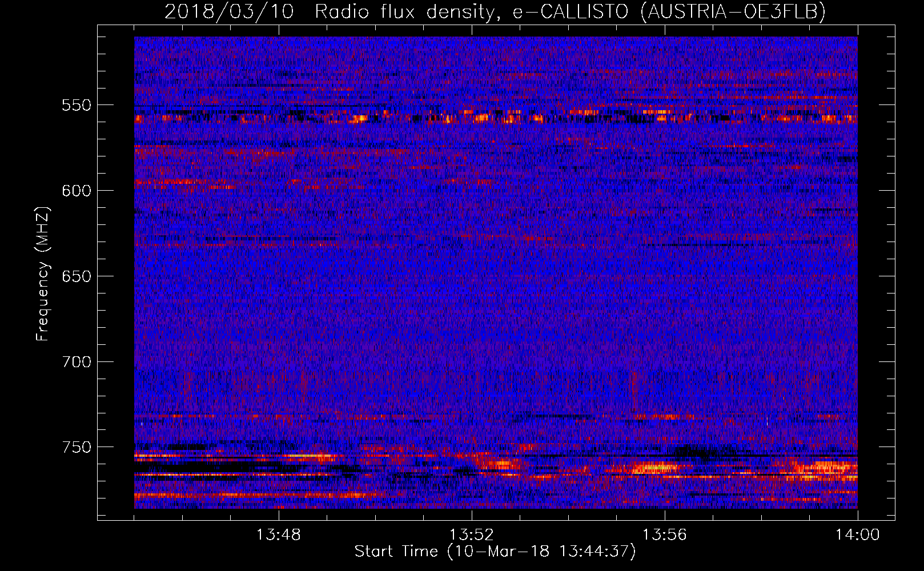Click the 700 frequency tick label
The width and height of the screenshot is (924, 571).
tap(77, 362)
